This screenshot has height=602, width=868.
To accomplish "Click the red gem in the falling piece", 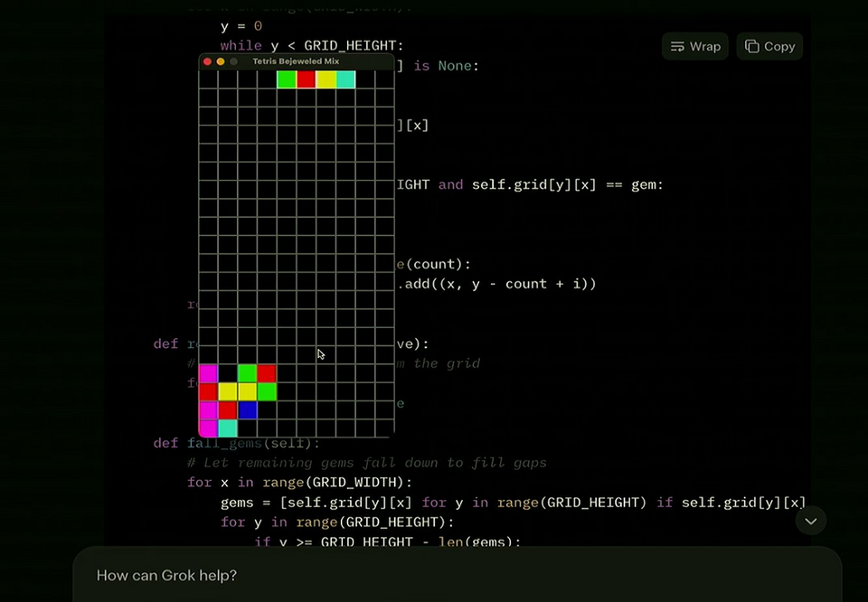I will [x=307, y=80].
